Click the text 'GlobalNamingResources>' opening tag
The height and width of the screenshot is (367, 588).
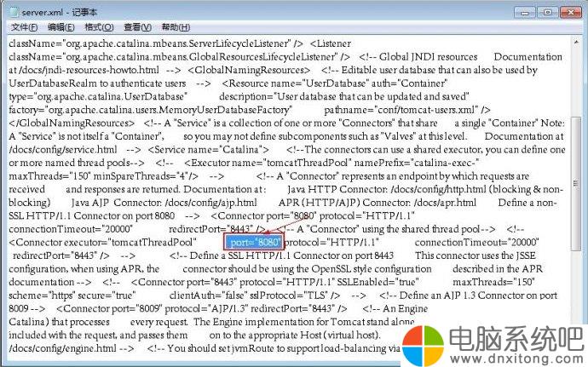point(252,70)
